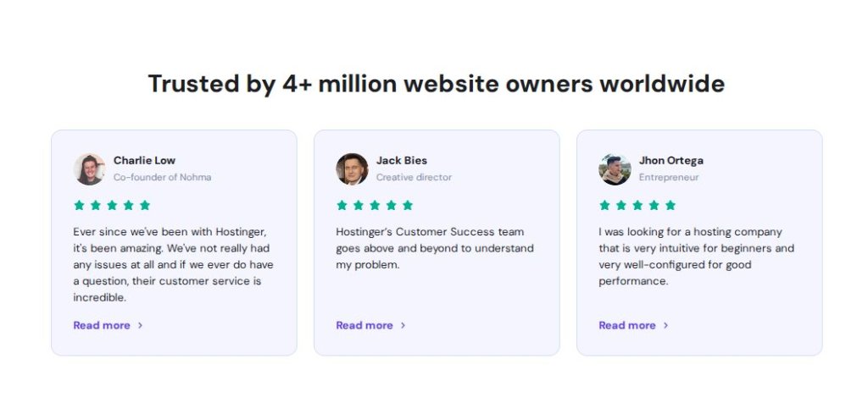Click the name Jack Bies

(x=402, y=160)
